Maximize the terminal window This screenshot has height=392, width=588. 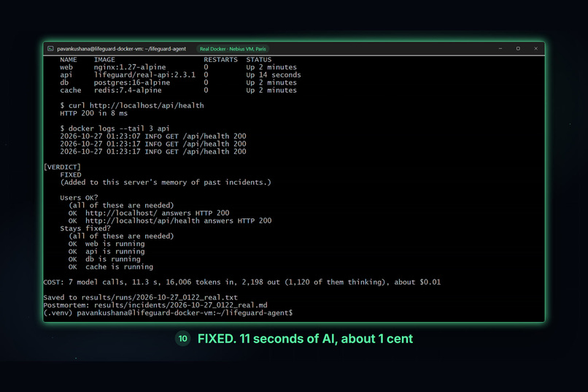click(518, 49)
